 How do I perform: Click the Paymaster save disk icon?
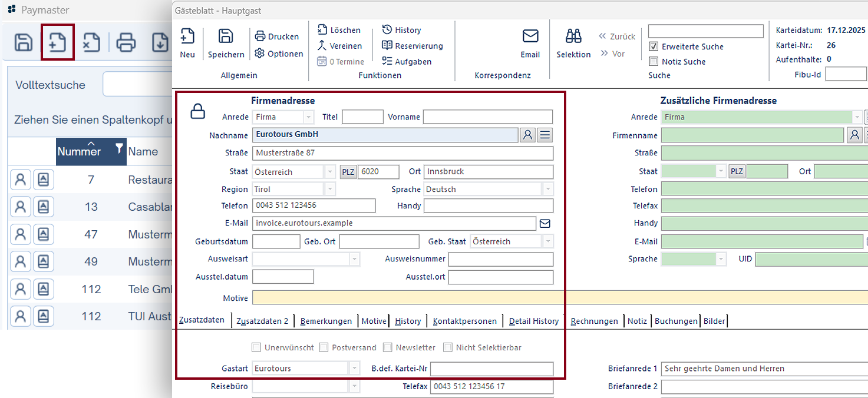pos(24,42)
